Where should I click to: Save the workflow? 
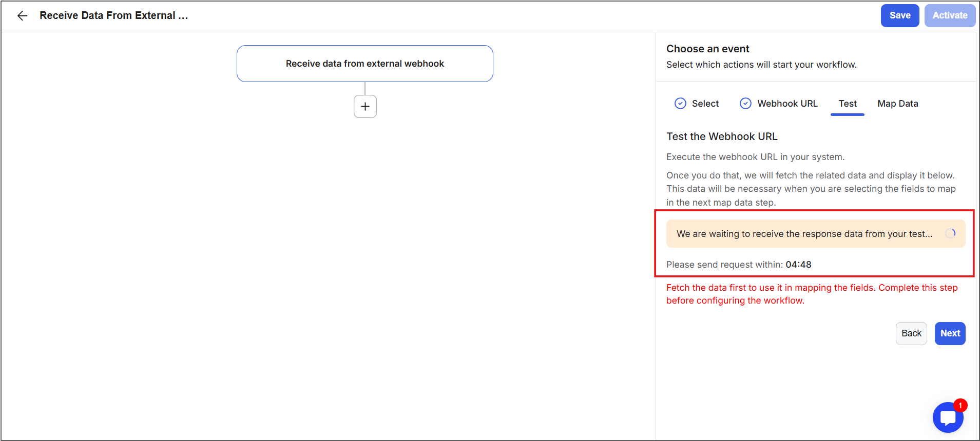[899, 16]
